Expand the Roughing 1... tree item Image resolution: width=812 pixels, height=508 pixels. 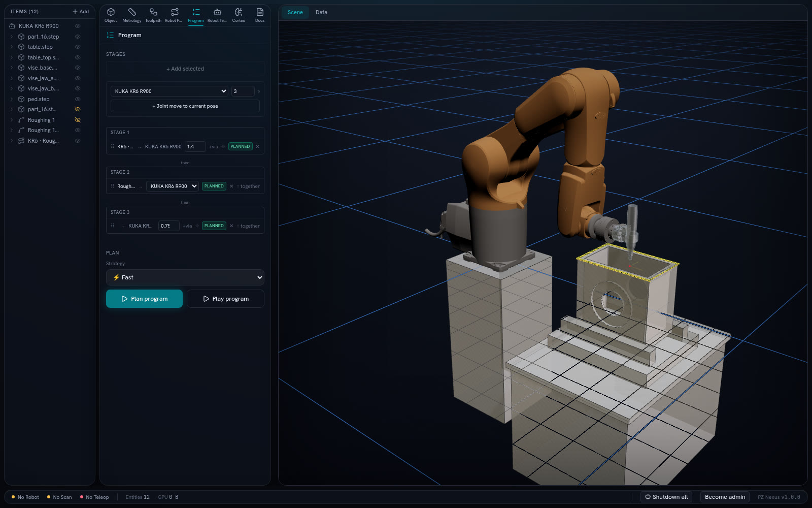click(x=12, y=130)
